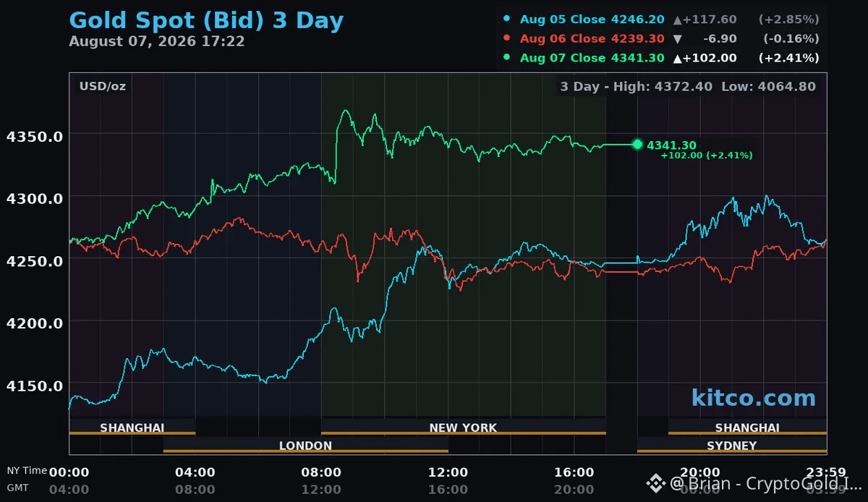Image resolution: width=868 pixels, height=502 pixels.
Task: Click the 23:59 NY time axis label
Action: (826, 472)
